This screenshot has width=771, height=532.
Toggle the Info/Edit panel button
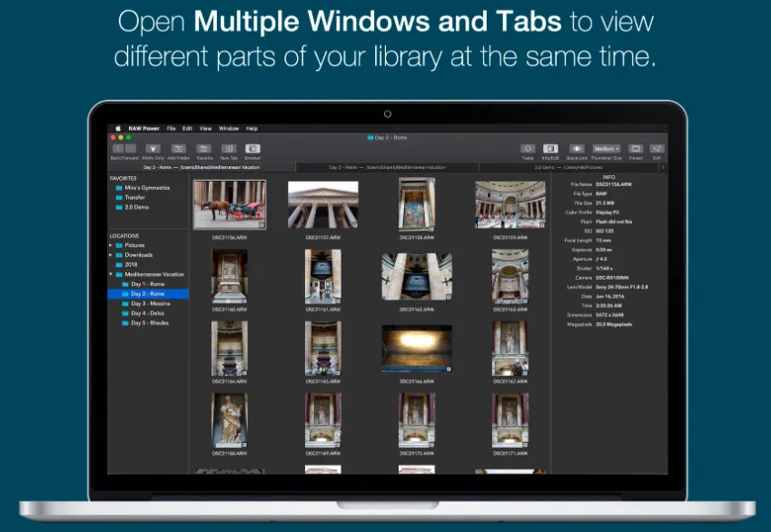tap(550, 149)
